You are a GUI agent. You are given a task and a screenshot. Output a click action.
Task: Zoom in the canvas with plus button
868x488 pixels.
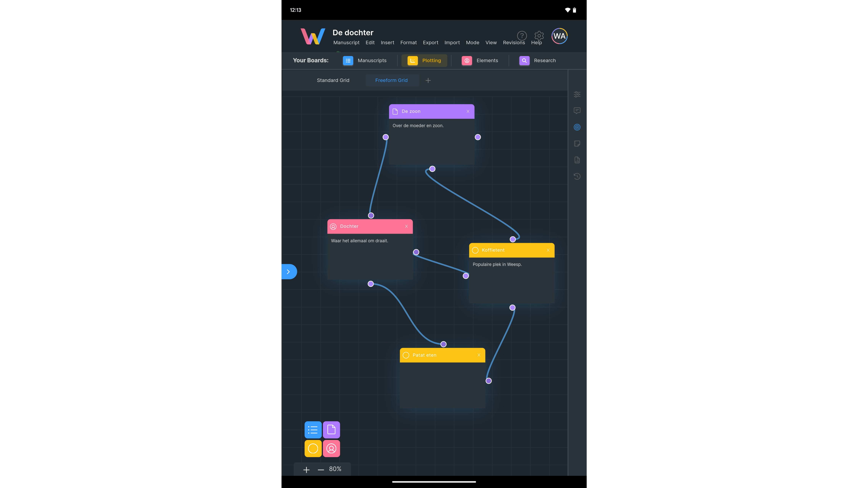(x=306, y=470)
